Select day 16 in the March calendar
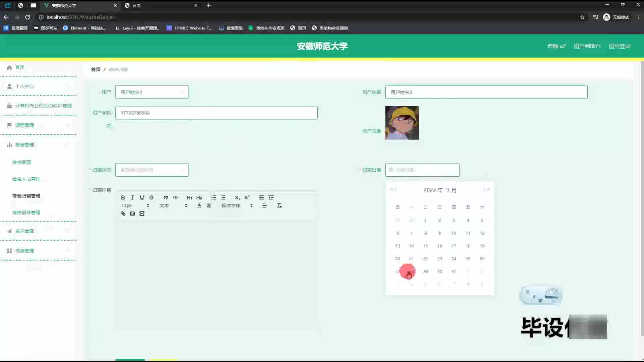This screenshot has width=644, height=362. 439,246
